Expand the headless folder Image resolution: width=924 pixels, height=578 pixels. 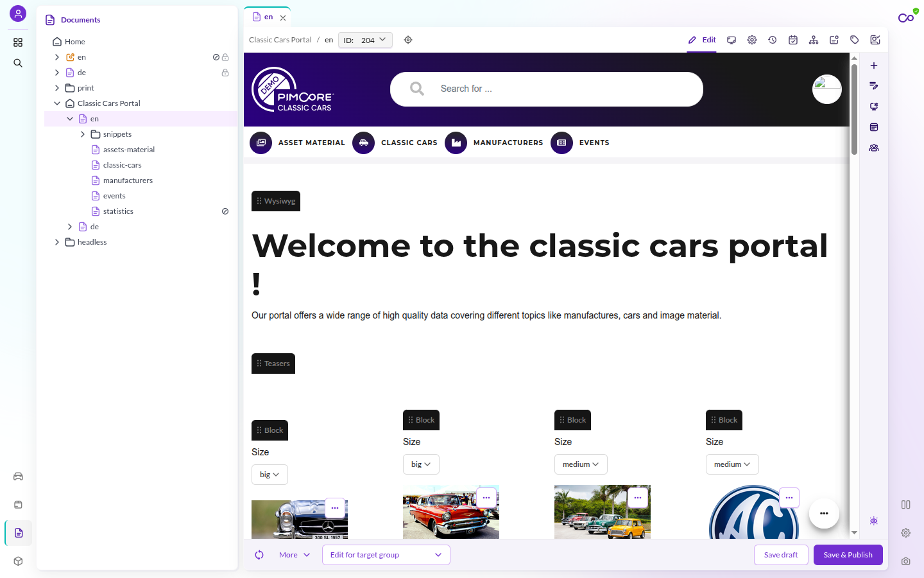[x=57, y=242]
